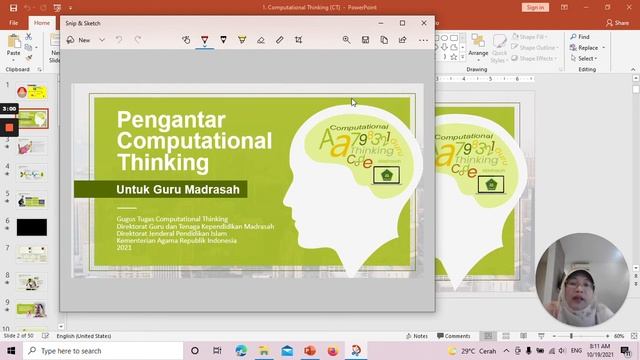The image size is (640, 360).
Task: Select the eraser tool in Snip & Sketch
Action: 261,40
